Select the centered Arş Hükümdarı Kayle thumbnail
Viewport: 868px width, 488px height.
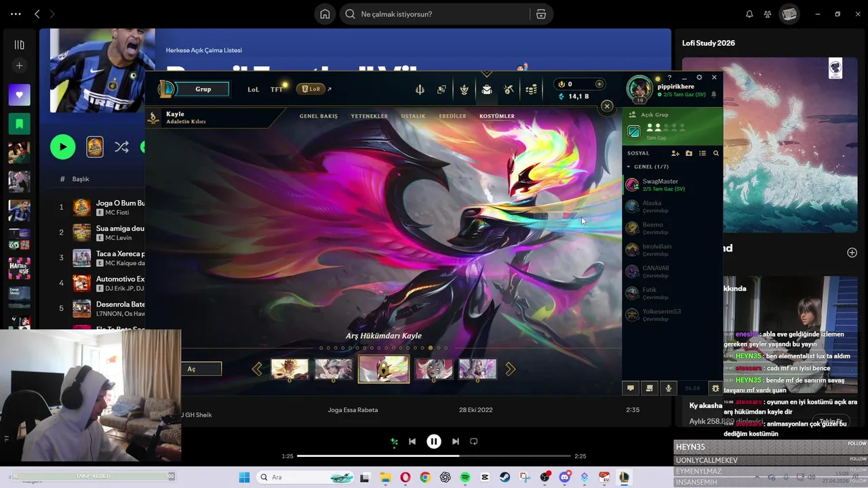tap(384, 369)
